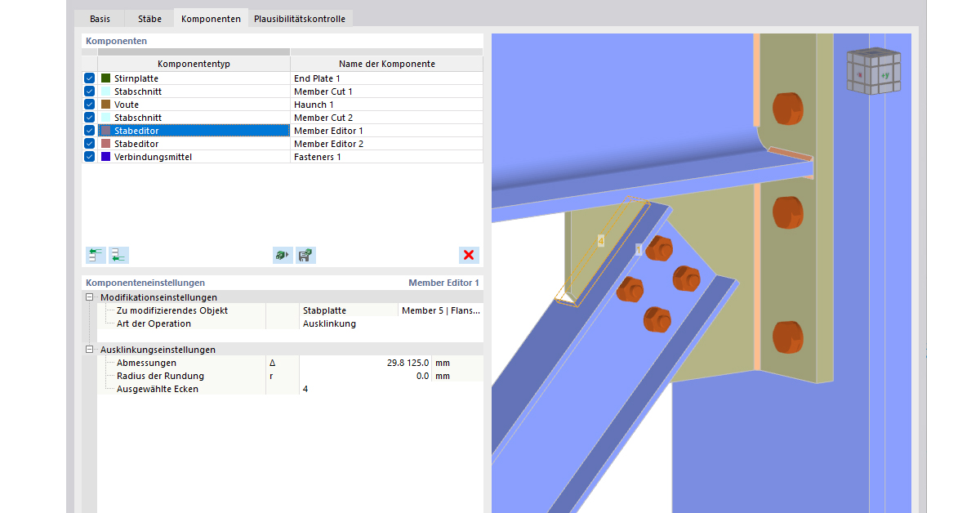The width and height of the screenshot is (980, 513).
Task: Click the name cell 'Haunch 1'
Action: tap(386, 105)
